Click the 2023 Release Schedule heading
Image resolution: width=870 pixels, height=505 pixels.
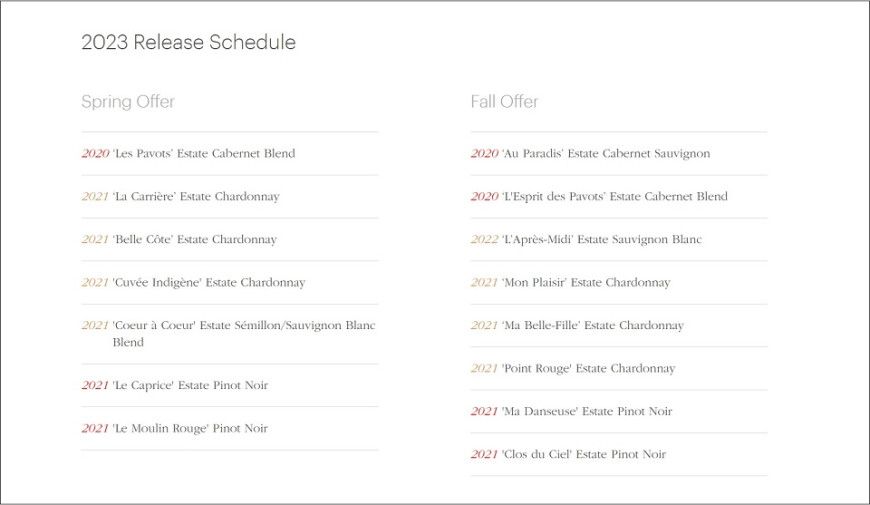[x=189, y=42]
